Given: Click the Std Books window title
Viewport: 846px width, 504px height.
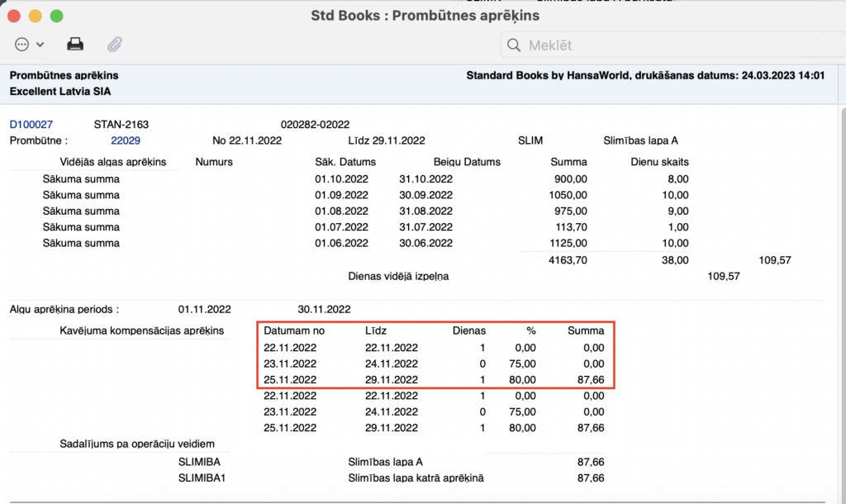Looking at the screenshot, I should pos(425,16).
